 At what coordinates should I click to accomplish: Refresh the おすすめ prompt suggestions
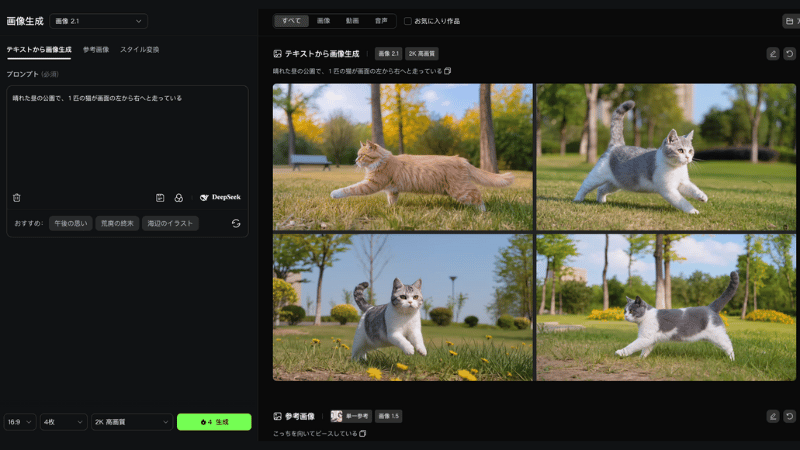pyautogui.click(x=236, y=224)
